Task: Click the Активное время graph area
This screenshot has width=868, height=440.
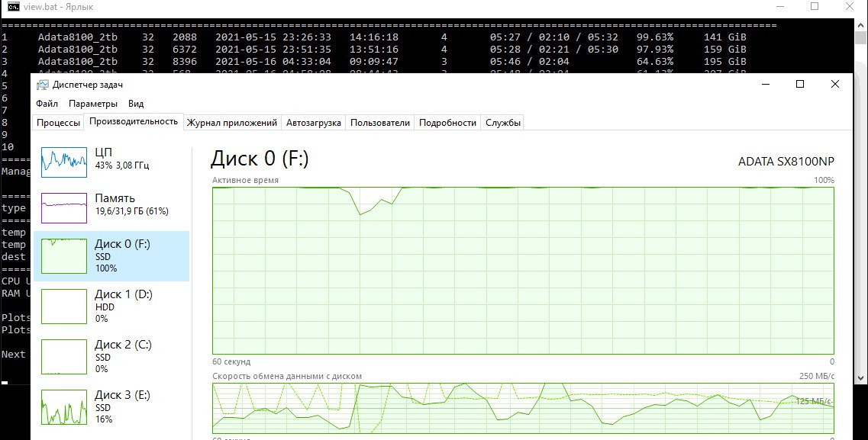Action: [523, 270]
